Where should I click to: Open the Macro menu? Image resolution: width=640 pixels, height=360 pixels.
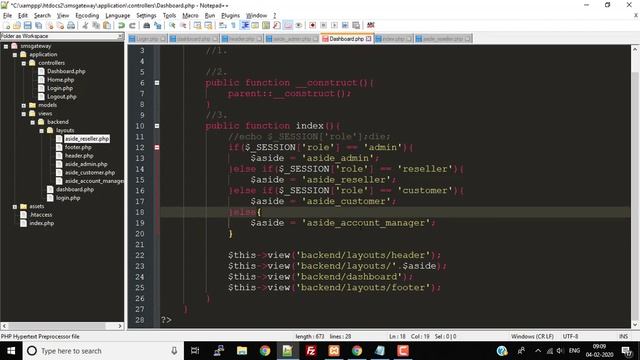[190, 16]
